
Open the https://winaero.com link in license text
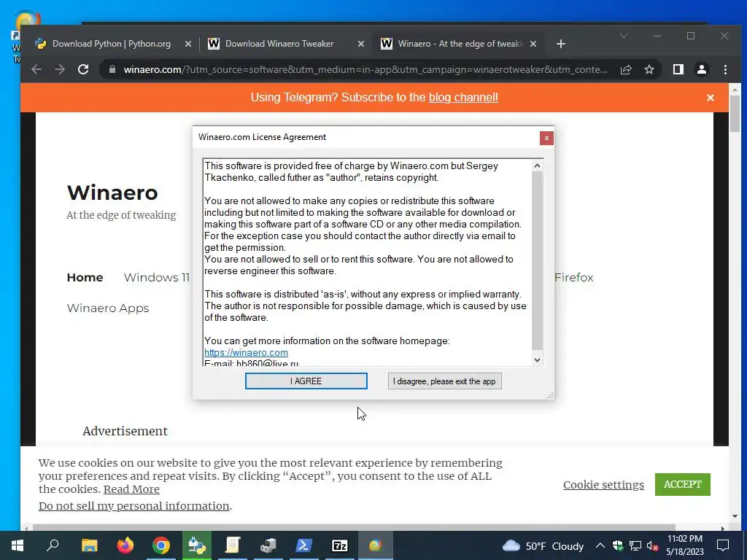pos(246,352)
